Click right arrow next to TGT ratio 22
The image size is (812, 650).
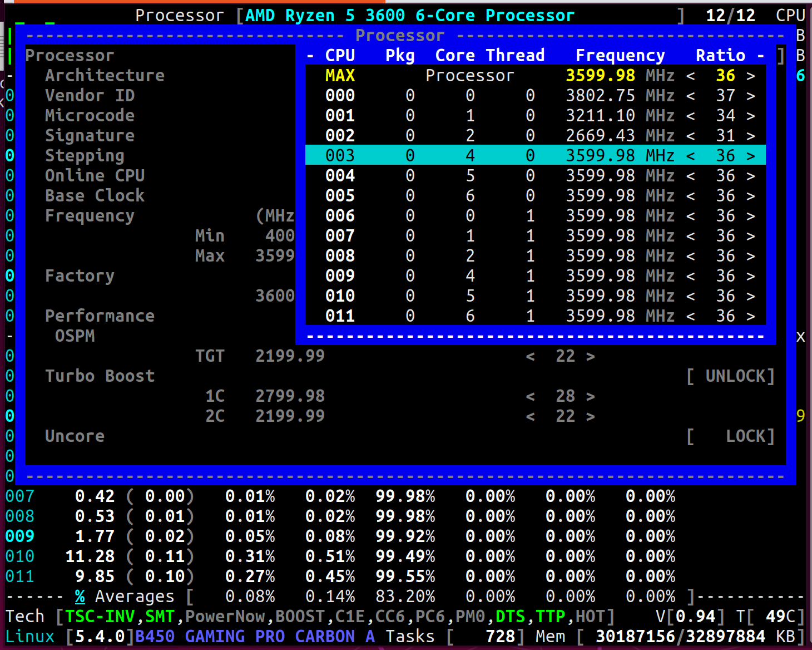click(590, 356)
